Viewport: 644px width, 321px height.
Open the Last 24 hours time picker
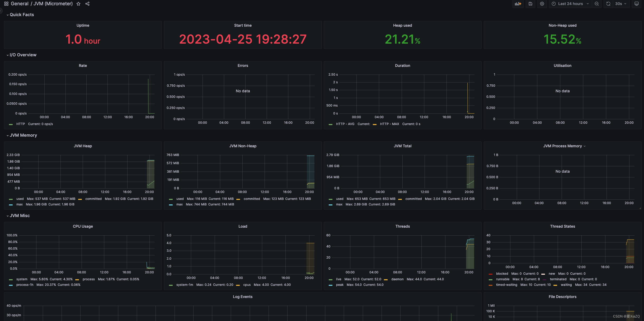[570, 4]
